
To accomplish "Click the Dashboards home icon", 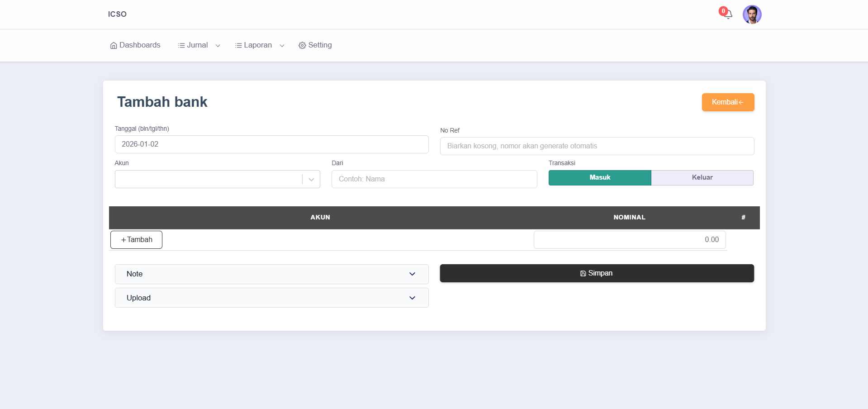I will pyautogui.click(x=114, y=45).
